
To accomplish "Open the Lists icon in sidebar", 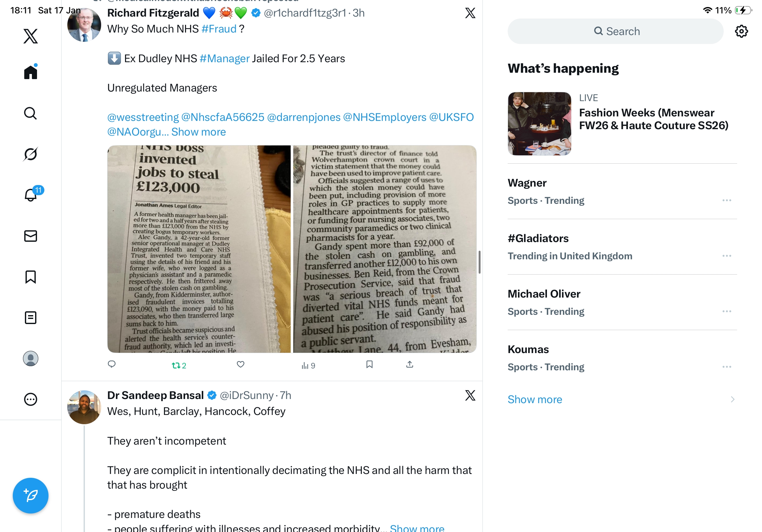I will [x=31, y=318].
